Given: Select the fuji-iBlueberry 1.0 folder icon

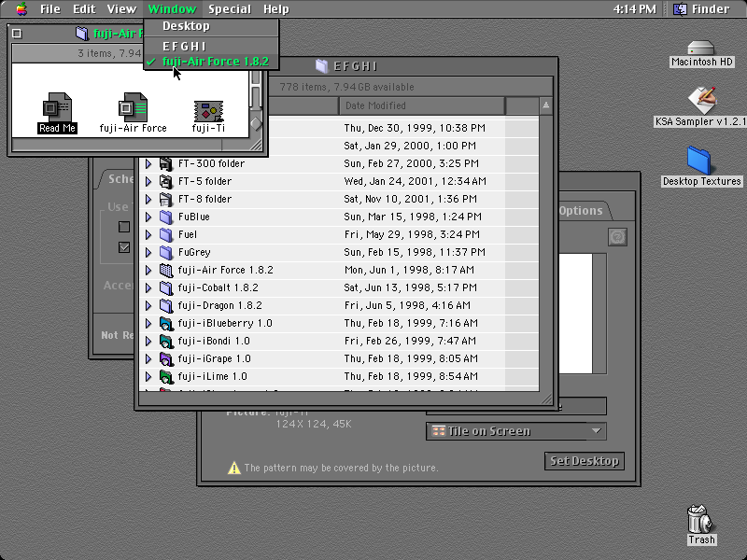Looking at the screenshot, I should [166, 324].
